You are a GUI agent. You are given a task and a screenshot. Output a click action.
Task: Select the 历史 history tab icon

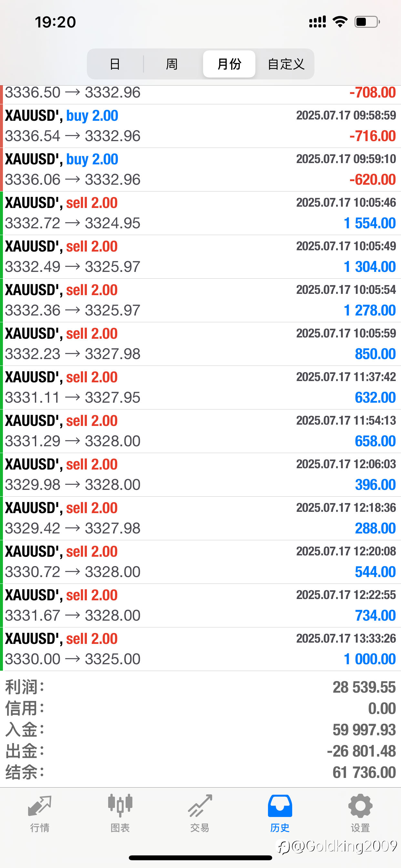(280, 806)
